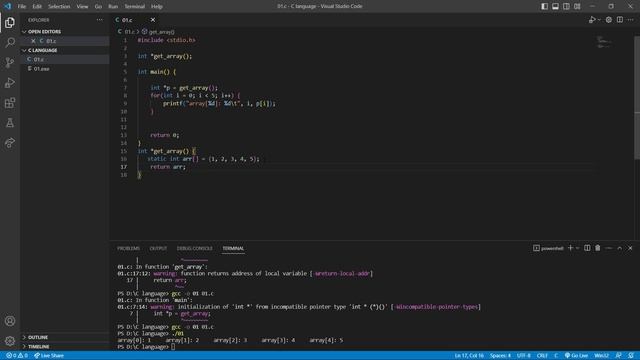
Task: Open the Run menu
Action: (x=113, y=6)
